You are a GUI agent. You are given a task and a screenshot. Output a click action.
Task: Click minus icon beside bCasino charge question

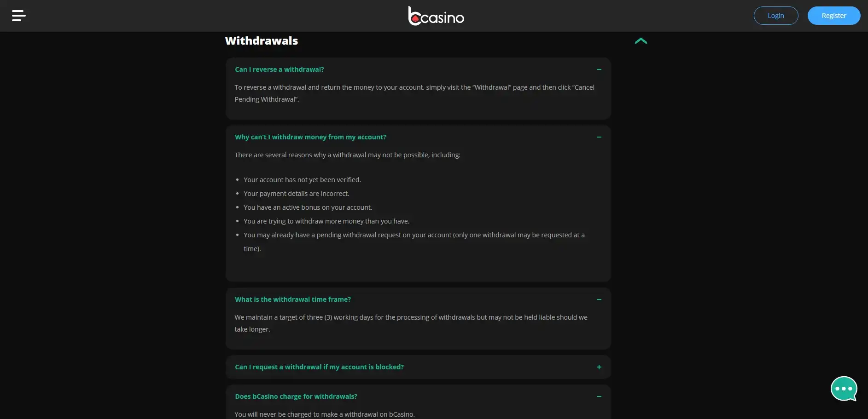click(599, 396)
